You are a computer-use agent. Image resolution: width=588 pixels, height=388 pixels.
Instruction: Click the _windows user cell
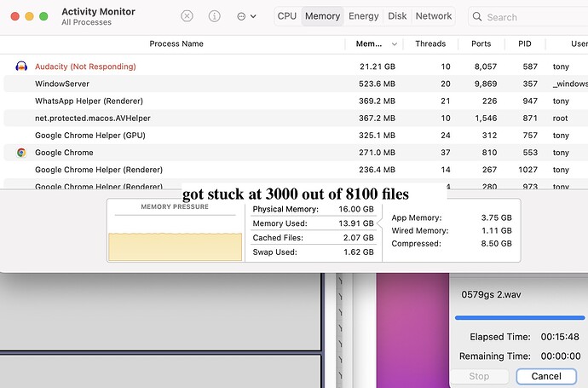coord(570,84)
